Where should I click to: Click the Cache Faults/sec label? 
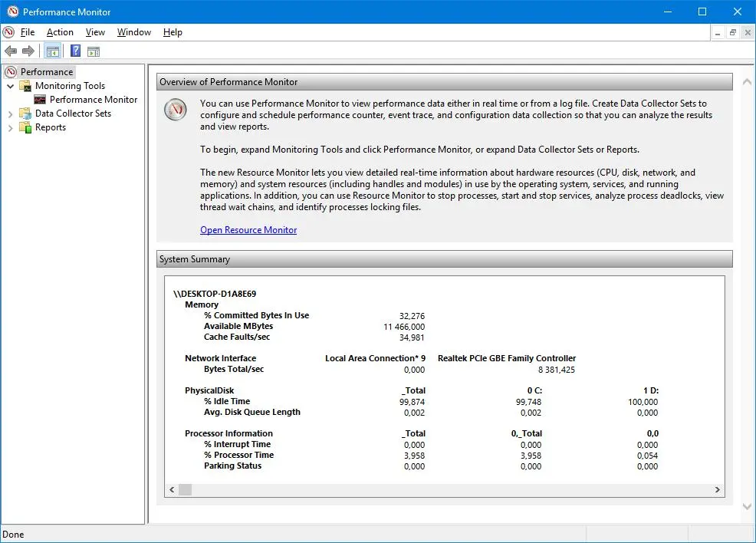click(x=237, y=337)
